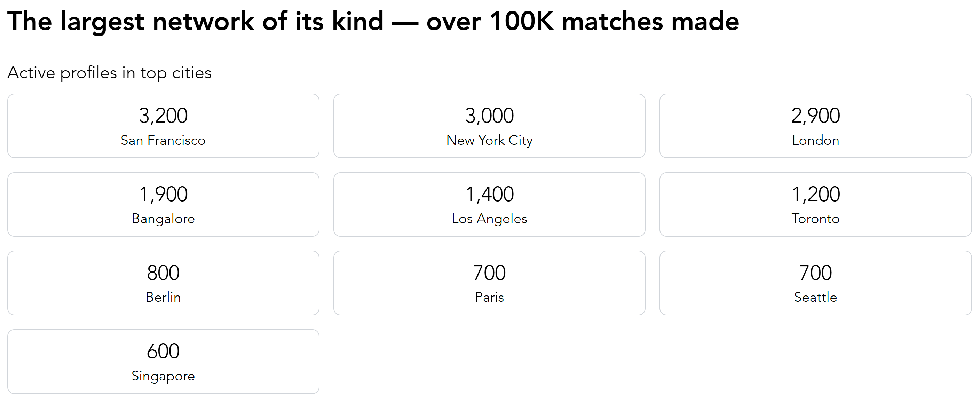Select the Toronto city label
The height and width of the screenshot is (410, 980).
pos(815,219)
